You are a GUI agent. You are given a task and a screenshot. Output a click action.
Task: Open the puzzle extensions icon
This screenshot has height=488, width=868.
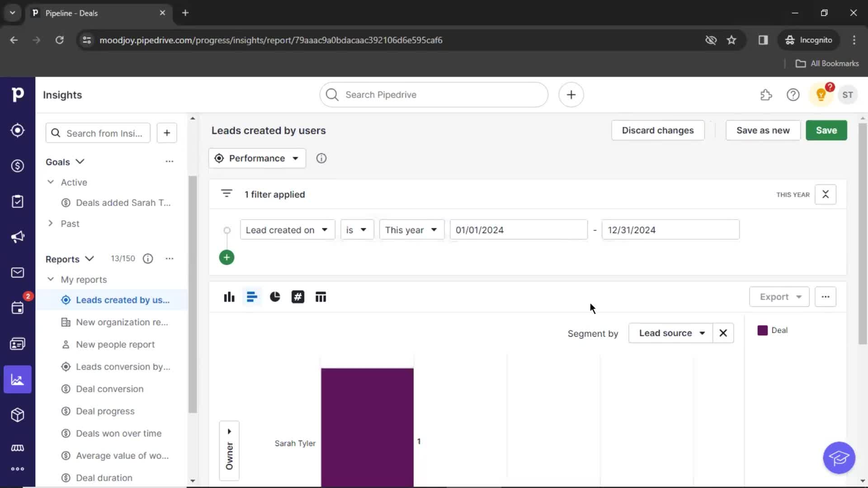766,95
